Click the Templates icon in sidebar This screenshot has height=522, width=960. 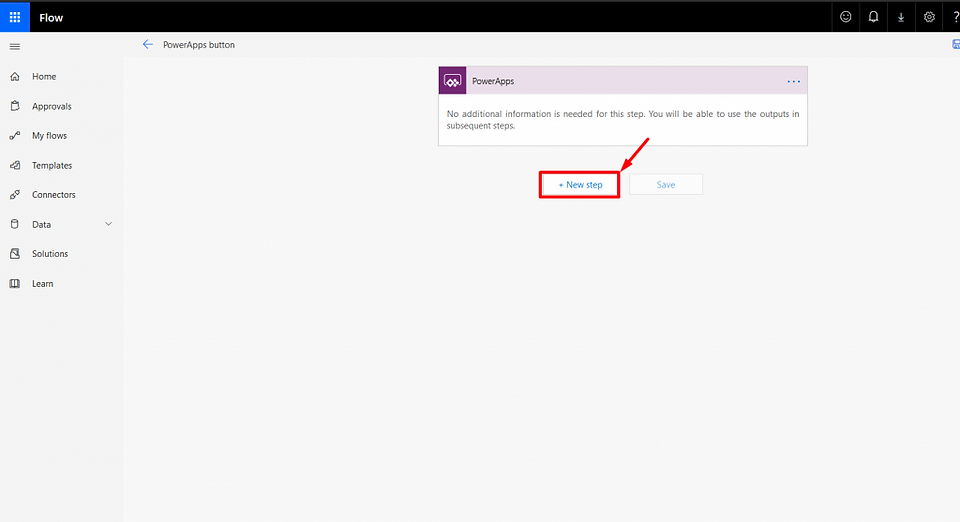pyautogui.click(x=15, y=165)
